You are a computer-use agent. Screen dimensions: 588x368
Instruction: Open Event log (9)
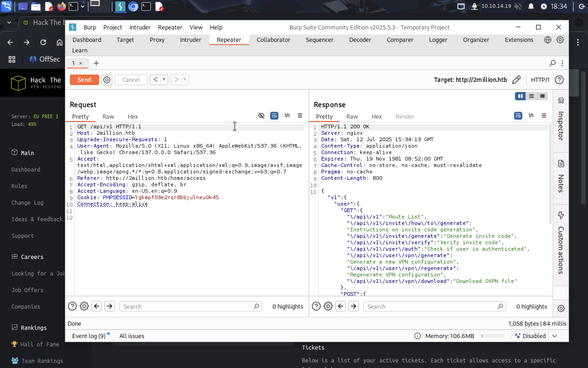[89, 336]
